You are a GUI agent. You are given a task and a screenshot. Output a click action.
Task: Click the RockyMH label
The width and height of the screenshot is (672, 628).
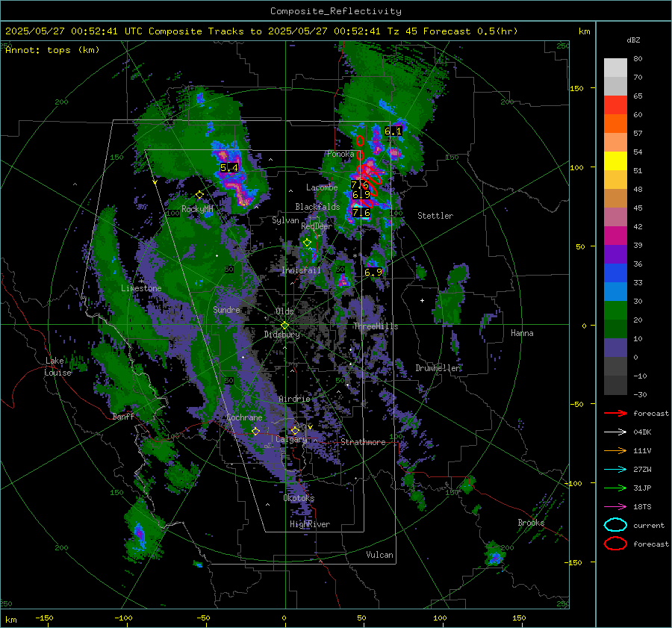197,209
